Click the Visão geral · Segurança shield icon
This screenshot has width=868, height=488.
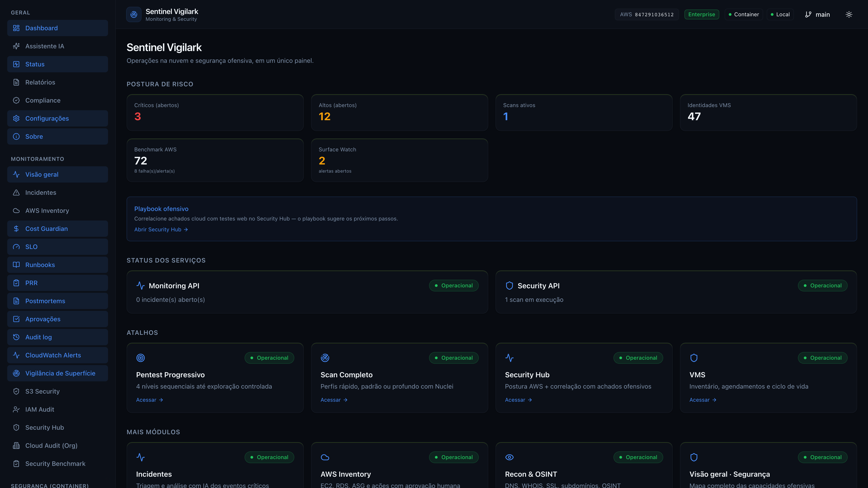(694, 457)
